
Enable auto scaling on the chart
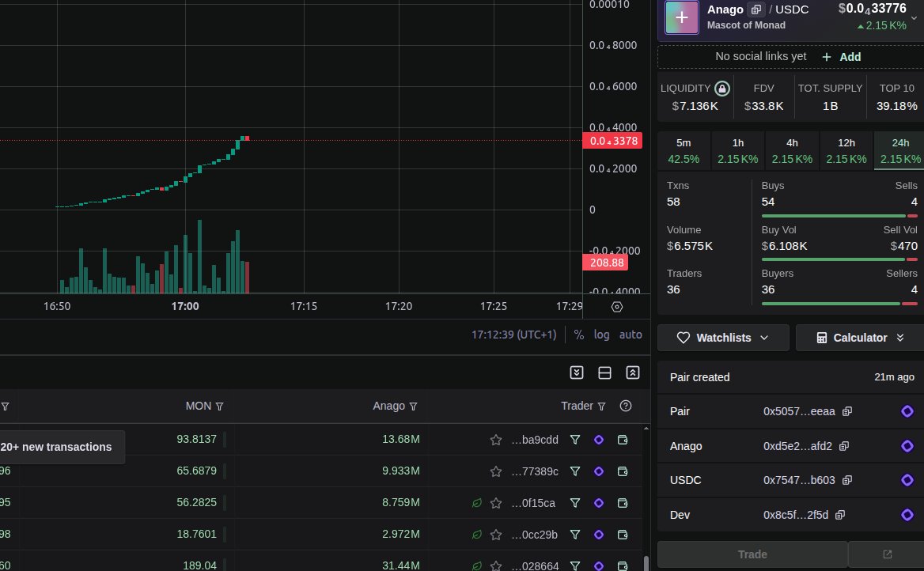click(631, 335)
